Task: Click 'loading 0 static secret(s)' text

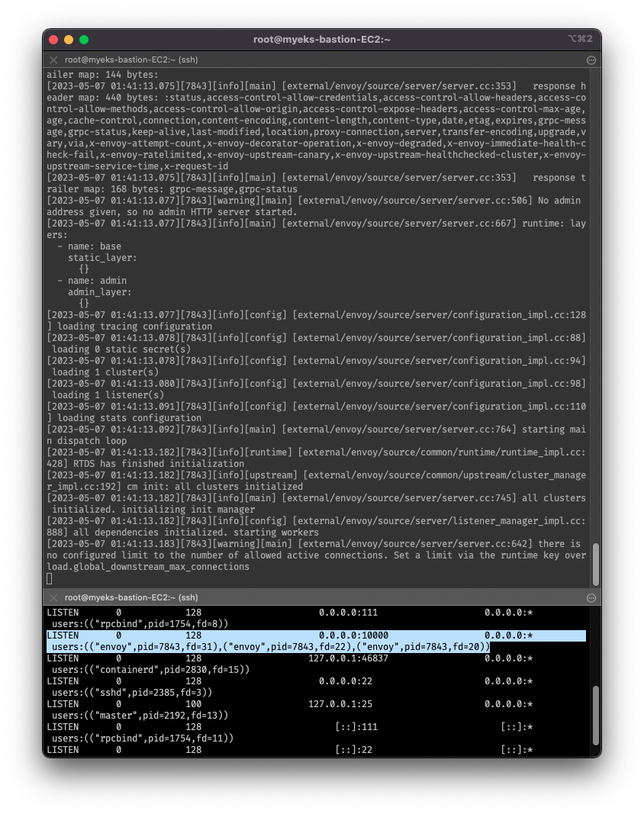Action: click(x=121, y=349)
